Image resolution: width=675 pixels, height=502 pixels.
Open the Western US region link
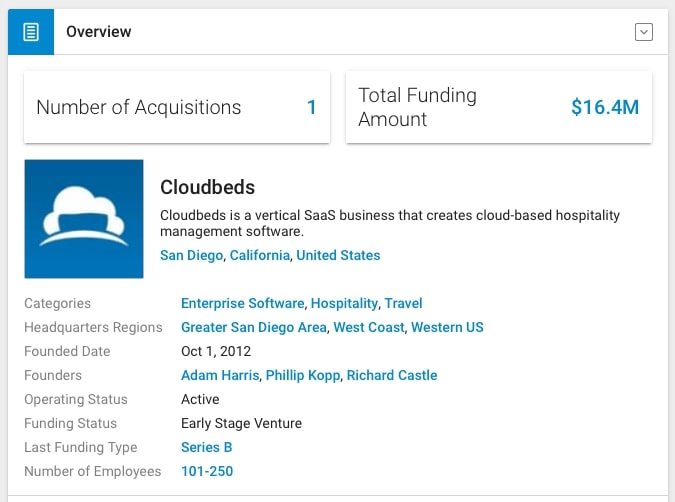click(447, 327)
